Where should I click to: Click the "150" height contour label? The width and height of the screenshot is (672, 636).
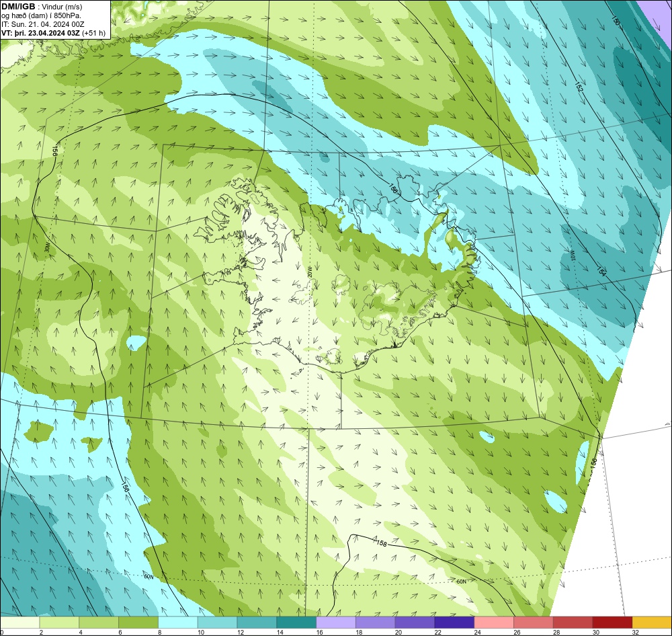tap(616, 21)
